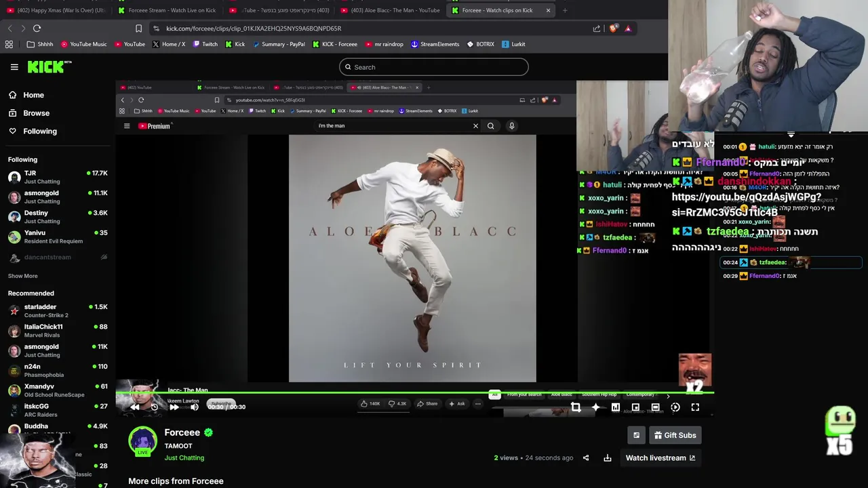Mute the clip player volume
Screen dimensions: 868x488
tap(195, 407)
